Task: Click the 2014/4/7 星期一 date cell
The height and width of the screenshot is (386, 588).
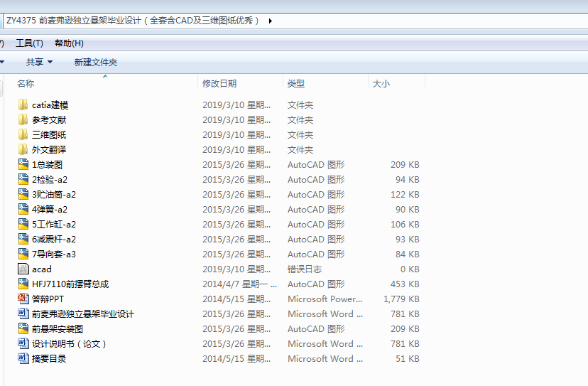Action: click(x=239, y=284)
